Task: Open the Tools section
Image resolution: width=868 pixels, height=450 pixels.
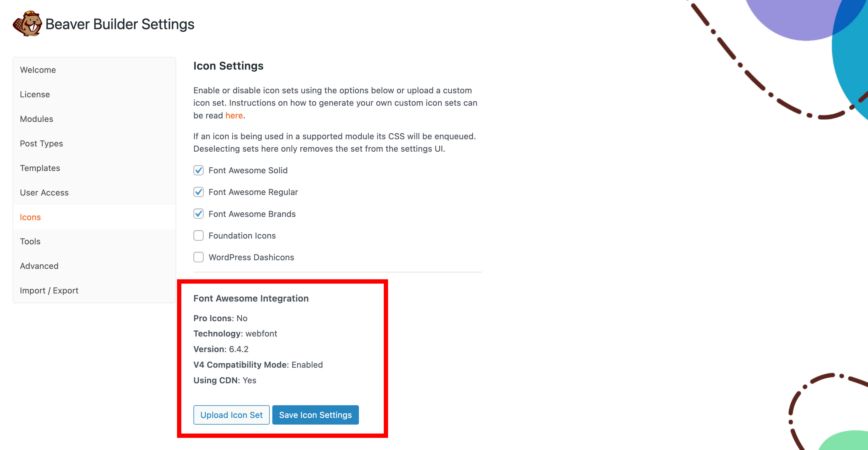Action: 30,241
